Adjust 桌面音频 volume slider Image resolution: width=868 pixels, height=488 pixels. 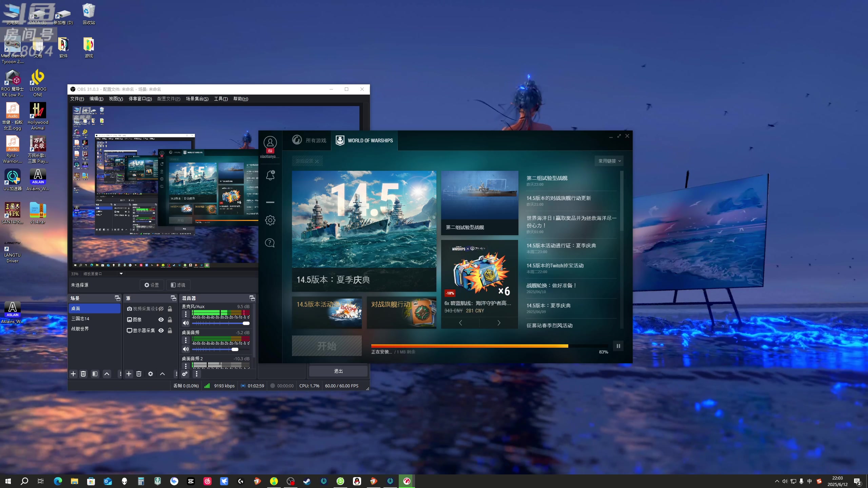pyautogui.click(x=235, y=349)
